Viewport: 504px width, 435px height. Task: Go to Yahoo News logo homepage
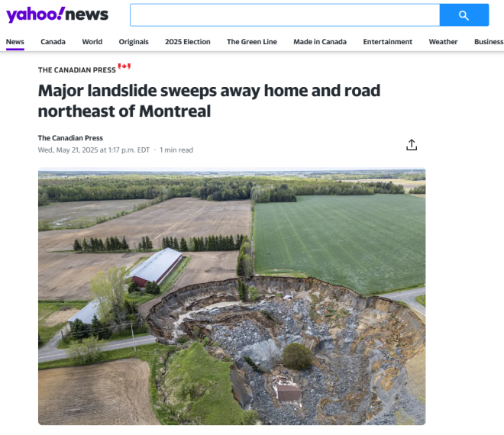[57, 14]
